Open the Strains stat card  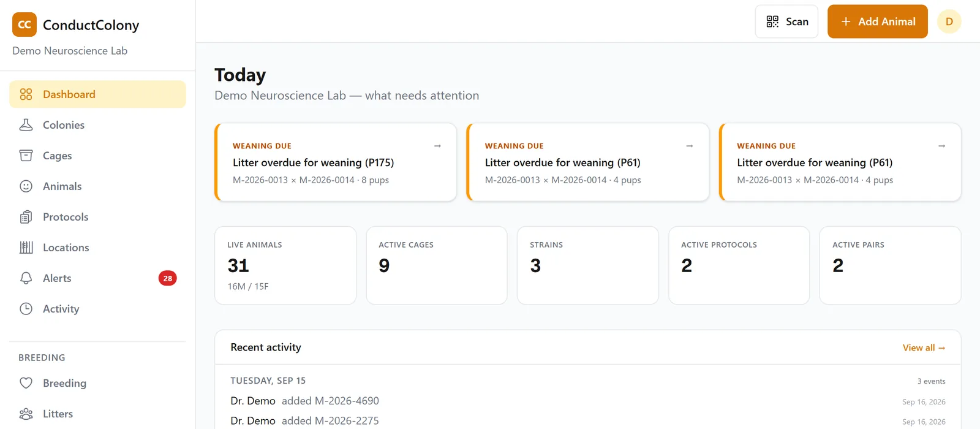click(x=588, y=265)
